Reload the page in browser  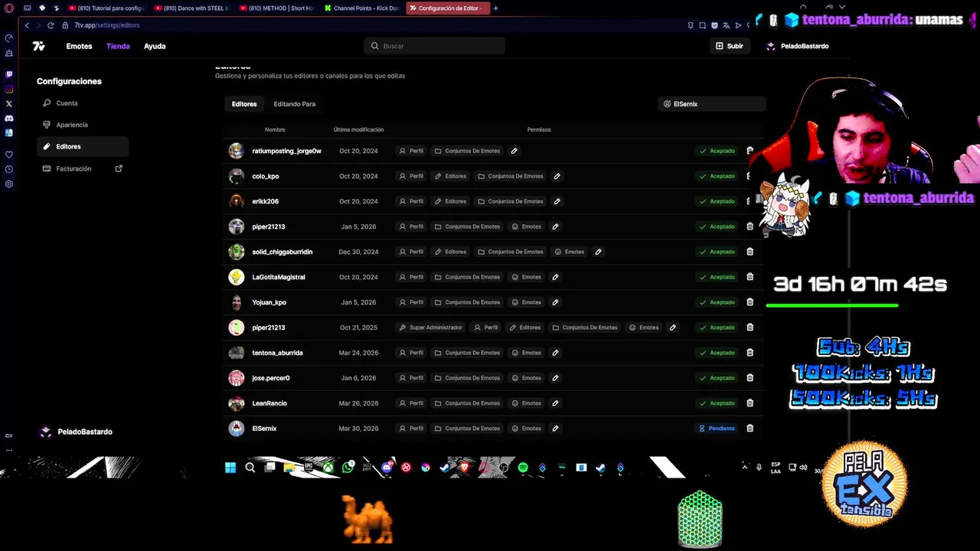[x=51, y=25]
